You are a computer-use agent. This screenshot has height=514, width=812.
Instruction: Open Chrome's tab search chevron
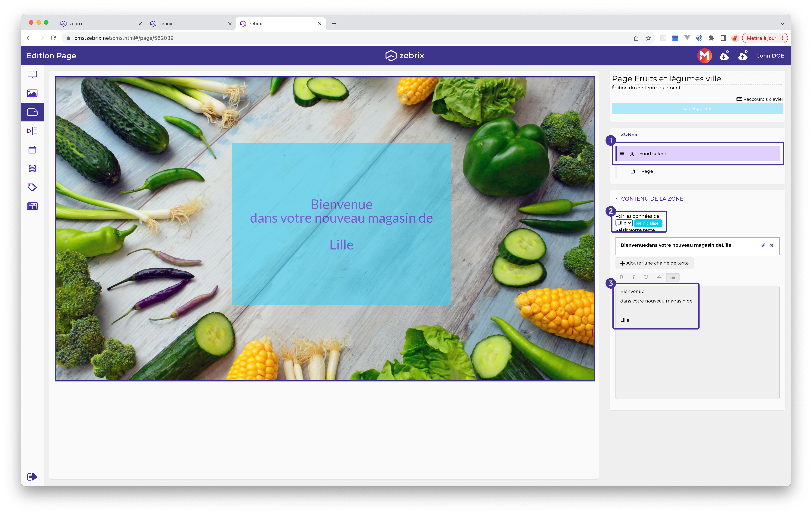tap(782, 24)
